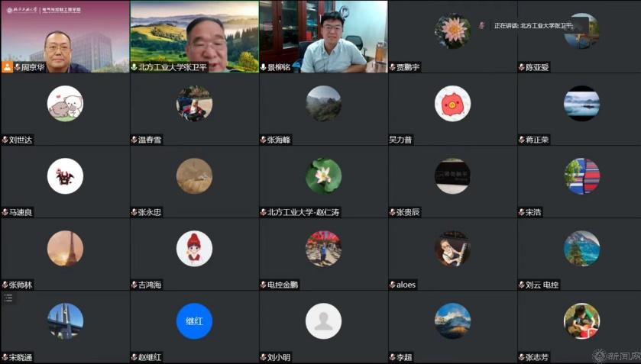641x364 pixels.
Task: Click the muted mic icon next to 宋浩
Action: pos(522,212)
